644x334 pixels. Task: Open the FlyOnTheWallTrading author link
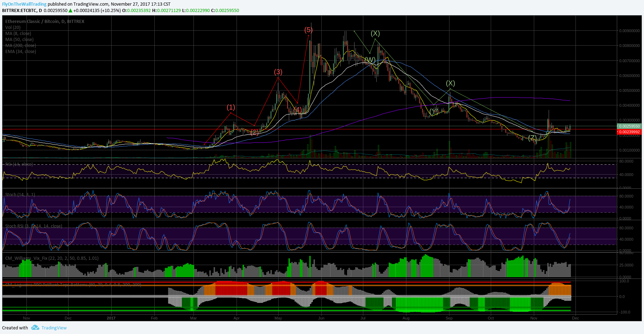24,4
